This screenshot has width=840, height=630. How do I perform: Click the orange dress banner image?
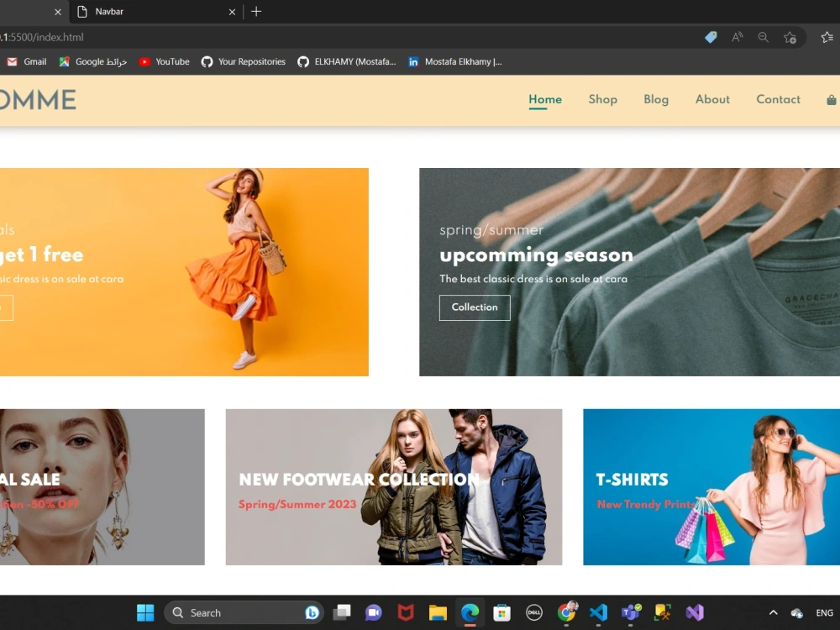[184, 272]
